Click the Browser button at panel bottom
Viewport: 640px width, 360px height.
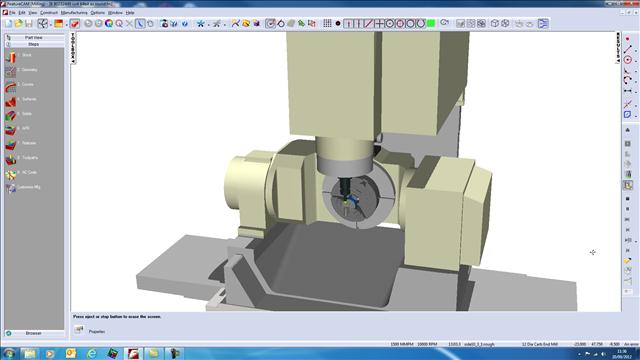pos(34,333)
